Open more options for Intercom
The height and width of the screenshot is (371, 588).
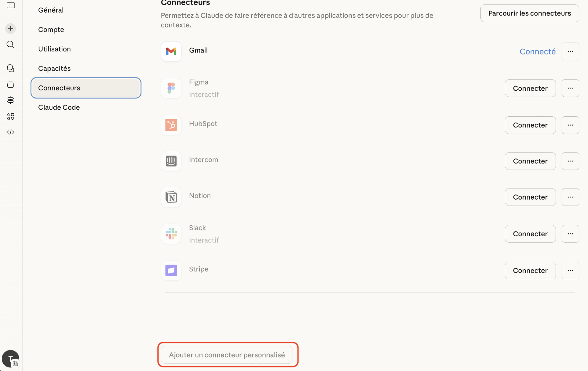[570, 161]
